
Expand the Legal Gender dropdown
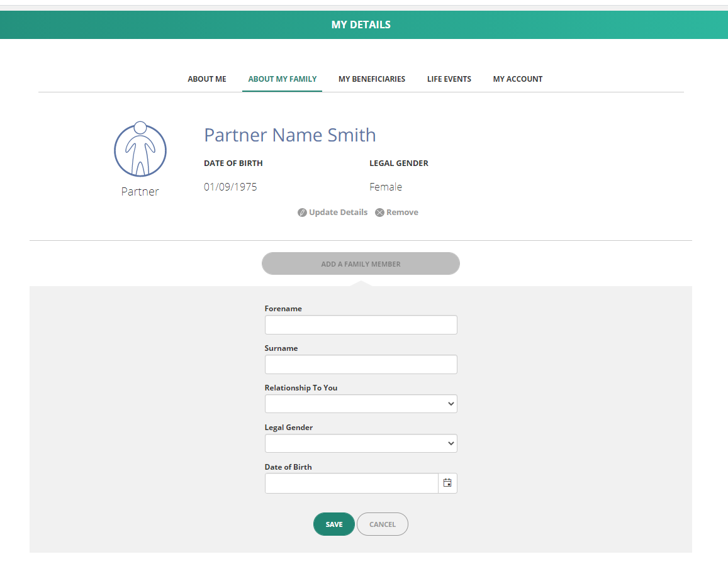[361, 443]
